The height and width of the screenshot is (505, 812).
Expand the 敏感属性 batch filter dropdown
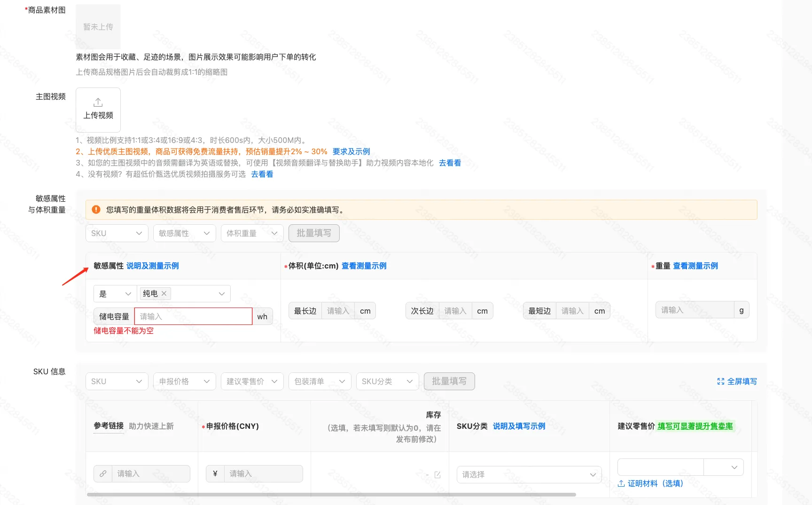coord(184,233)
